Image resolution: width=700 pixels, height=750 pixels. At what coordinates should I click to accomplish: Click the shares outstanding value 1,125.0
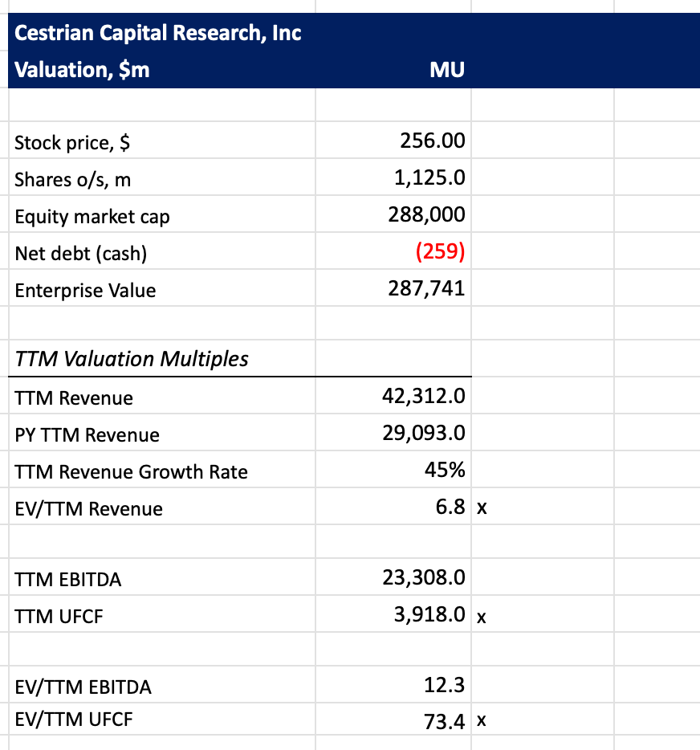(x=429, y=178)
